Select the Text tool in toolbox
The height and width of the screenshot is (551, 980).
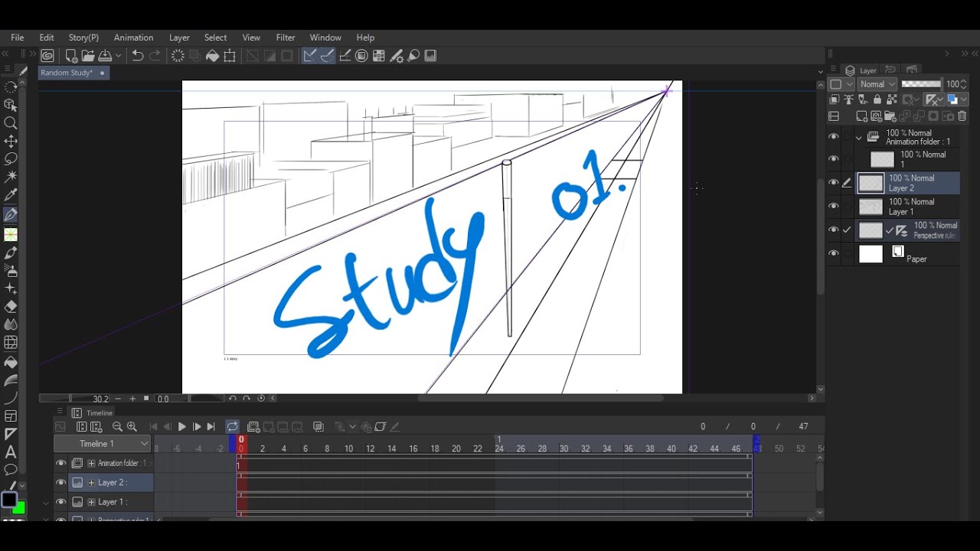[x=11, y=452]
